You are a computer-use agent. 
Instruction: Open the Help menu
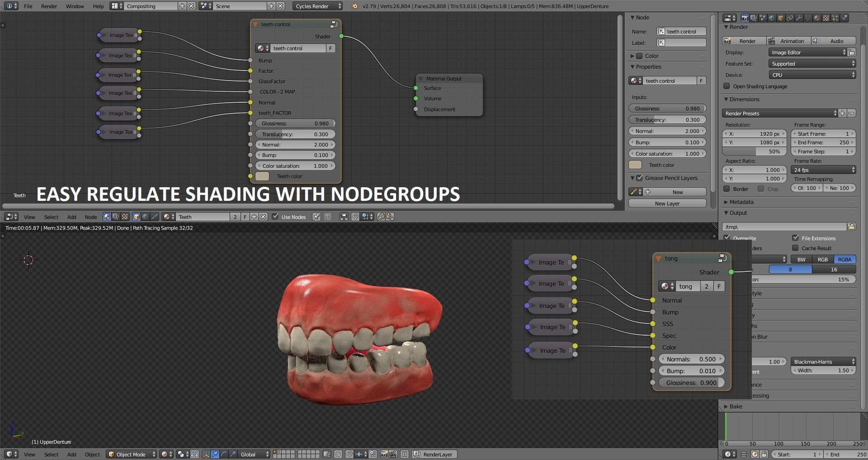click(98, 6)
